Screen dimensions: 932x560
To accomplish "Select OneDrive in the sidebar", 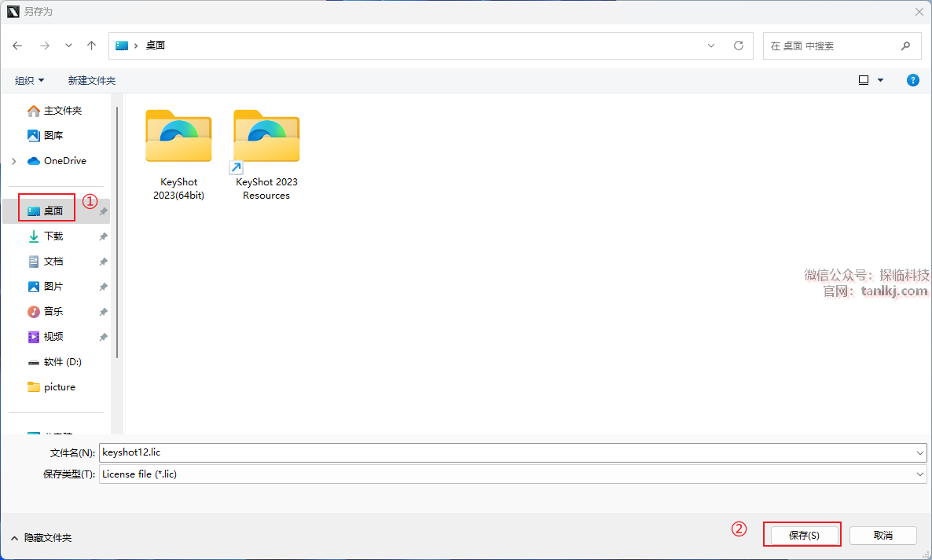I will pos(57,161).
